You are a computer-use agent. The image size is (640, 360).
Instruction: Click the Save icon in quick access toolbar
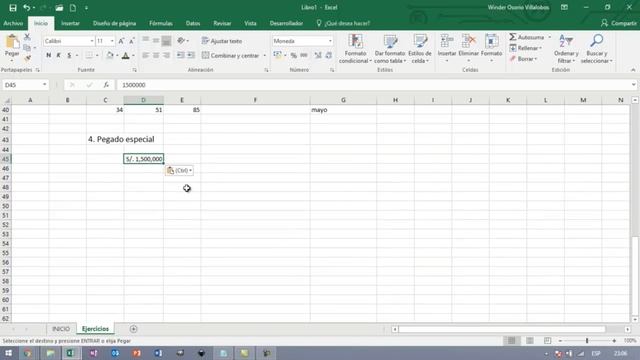click(x=13, y=8)
